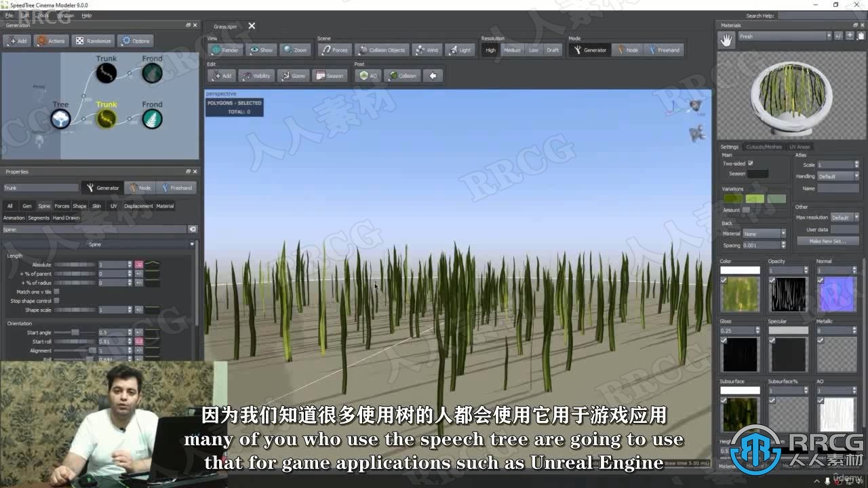The height and width of the screenshot is (488, 868).
Task: Toggle the Two-sided checkbox
Action: click(x=750, y=163)
